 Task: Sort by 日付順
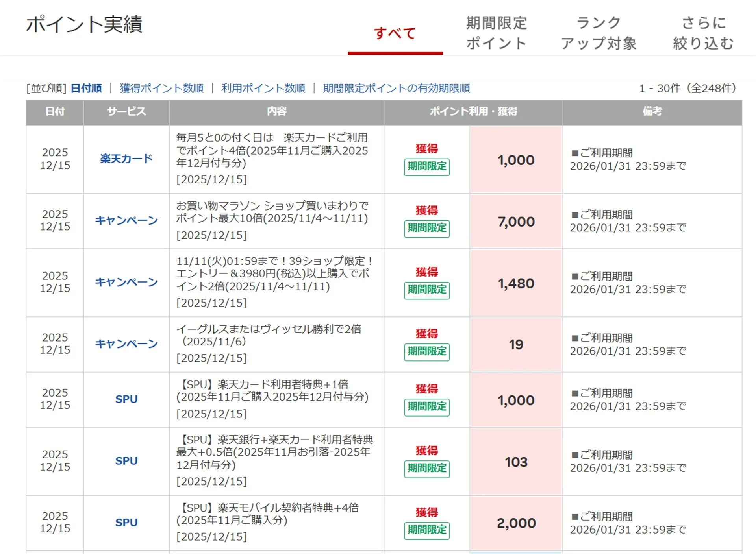tap(86, 88)
